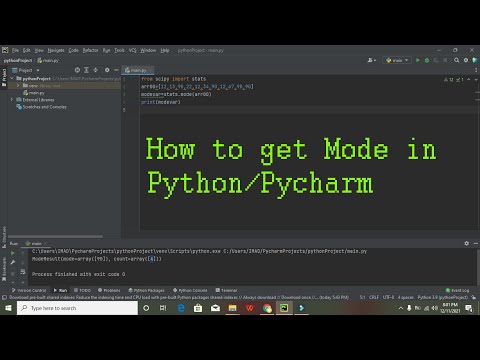Viewport: 480px width, 360px height.
Task: Click the UTF-8 encoding status entry
Action: (x=388, y=297)
